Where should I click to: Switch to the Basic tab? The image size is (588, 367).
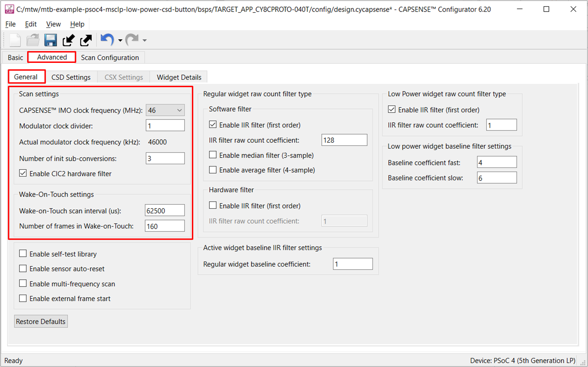(15, 58)
